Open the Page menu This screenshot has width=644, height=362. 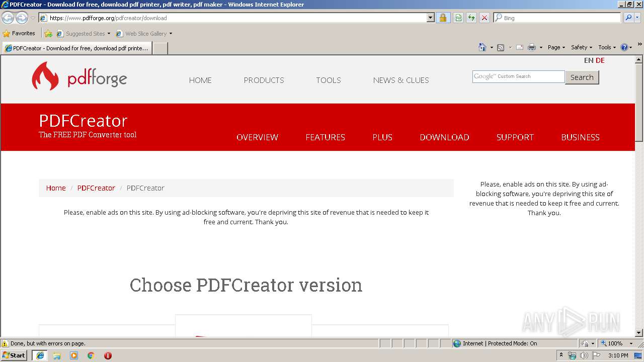click(556, 47)
